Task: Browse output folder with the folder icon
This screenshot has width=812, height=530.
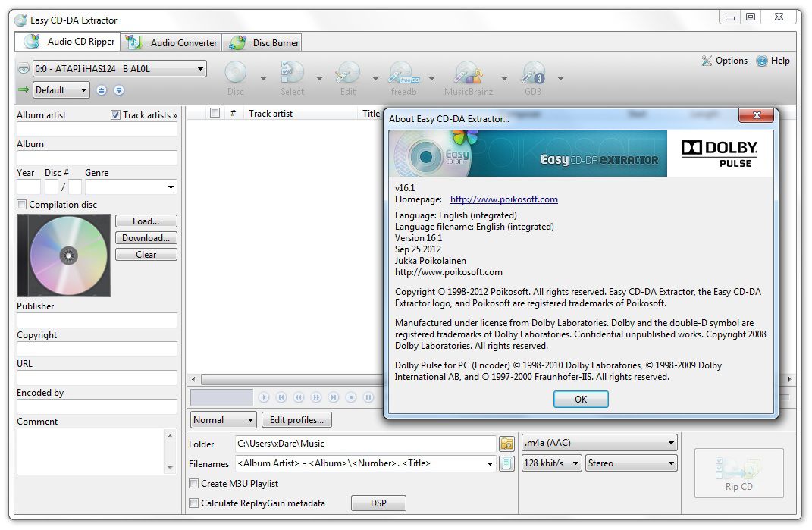Action: point(506,444)
